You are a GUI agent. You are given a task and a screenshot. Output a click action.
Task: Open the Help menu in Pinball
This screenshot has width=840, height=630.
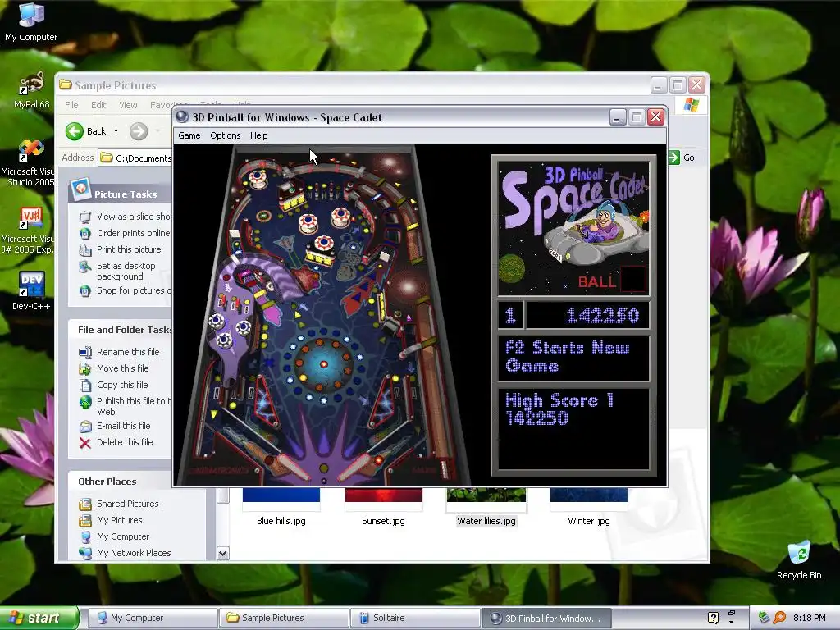click(258, 135)
